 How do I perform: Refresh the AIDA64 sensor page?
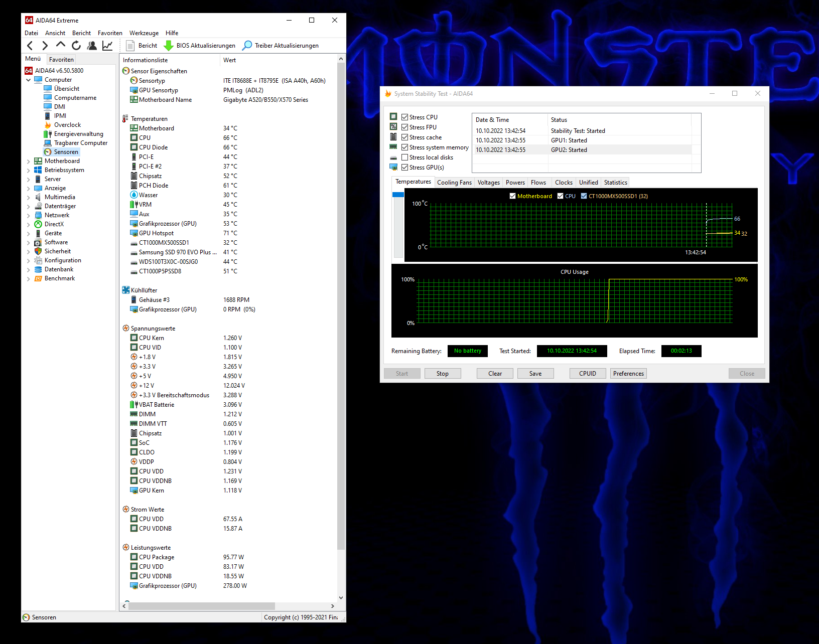(x=76, y=46)
